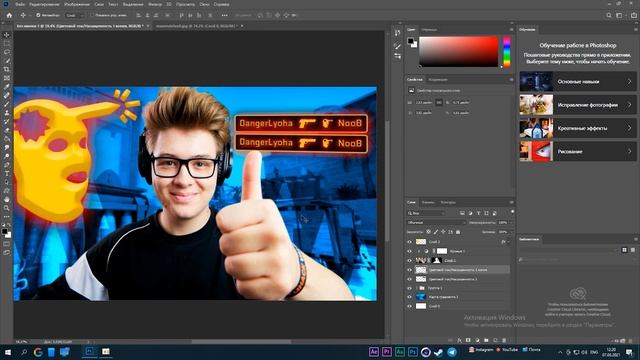
Task: Open the Filter menu
Action: 155,4
